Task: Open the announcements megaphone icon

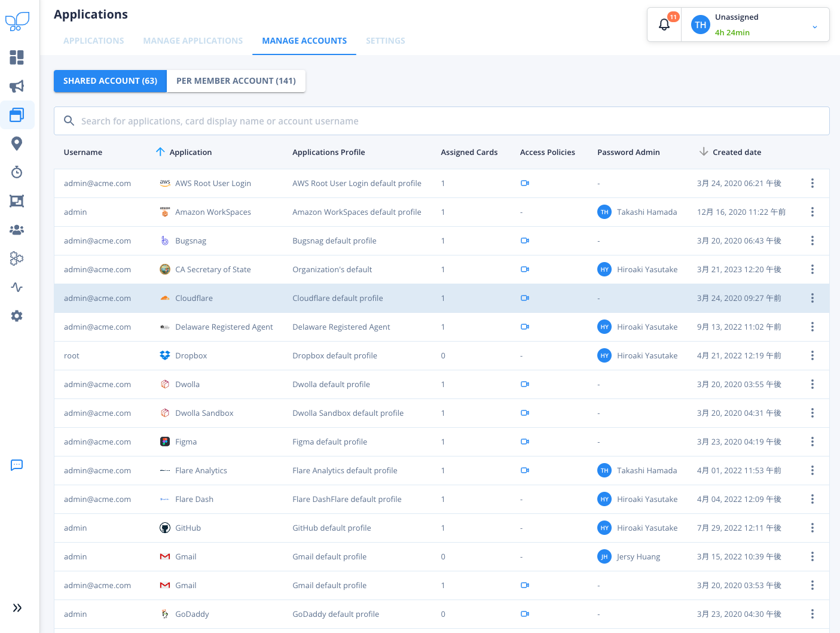Action: click(x=17, y=86)
